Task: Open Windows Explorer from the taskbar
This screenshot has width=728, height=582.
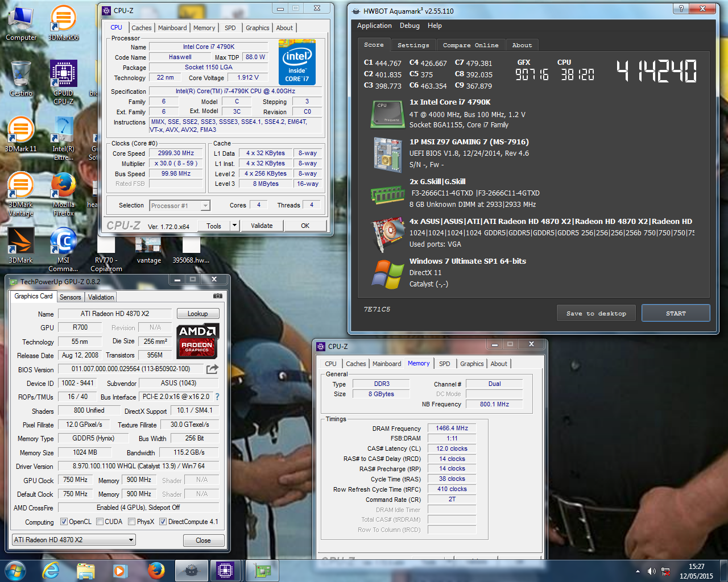Action: coord(85,571)
